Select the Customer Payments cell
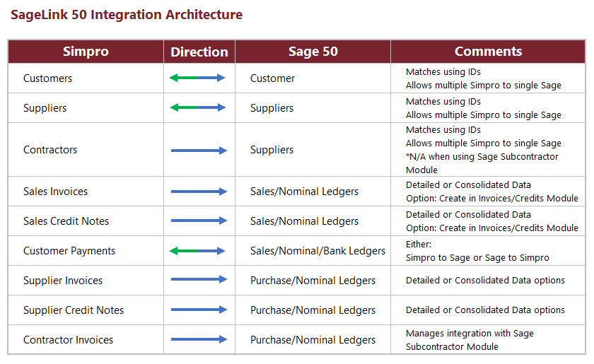 (69, 251)
